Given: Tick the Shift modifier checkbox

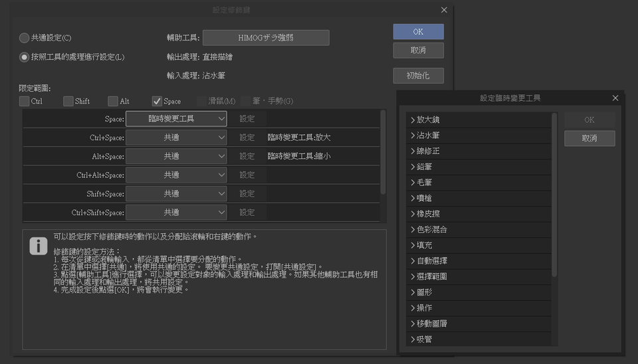Looking at the screenshot, I should coord(68,101).
